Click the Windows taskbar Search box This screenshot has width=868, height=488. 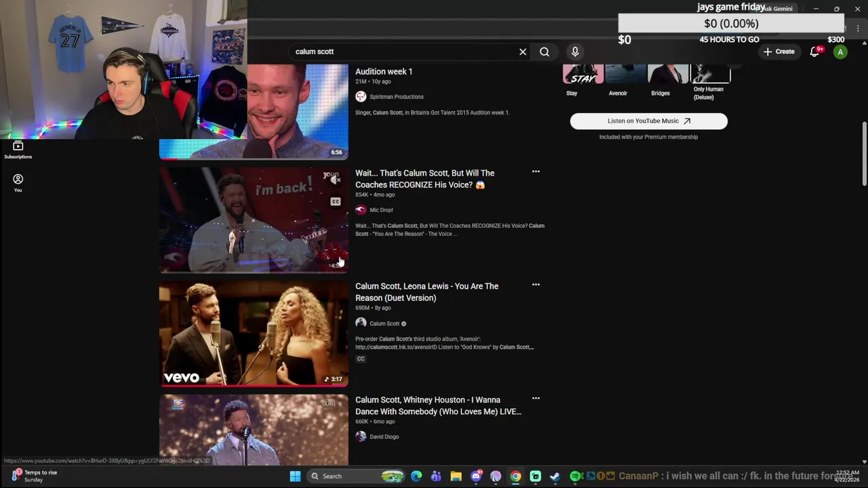[x=355, y=476]
